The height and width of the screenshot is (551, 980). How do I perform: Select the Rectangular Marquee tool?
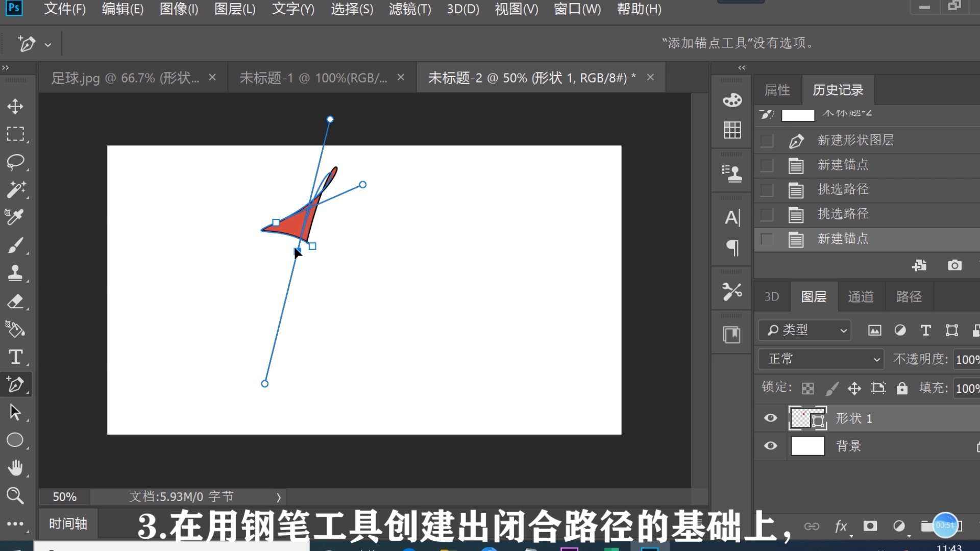15,134
